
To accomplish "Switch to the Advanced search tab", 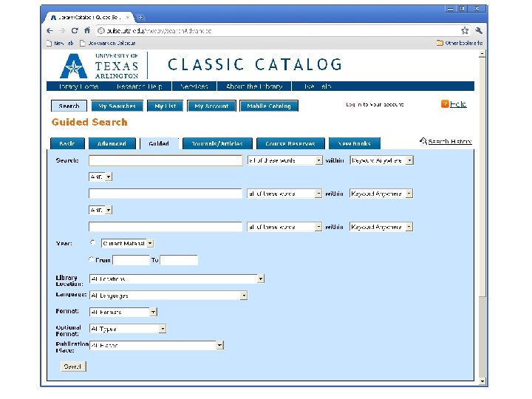I will [112, 143].
